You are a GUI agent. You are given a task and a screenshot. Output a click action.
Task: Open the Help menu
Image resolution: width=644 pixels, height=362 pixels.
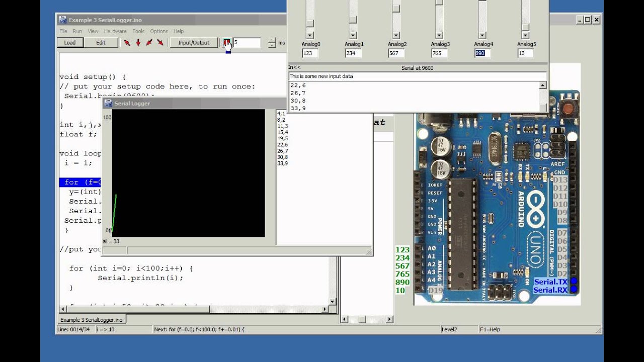pyautogui.click(x=179, y=31)
